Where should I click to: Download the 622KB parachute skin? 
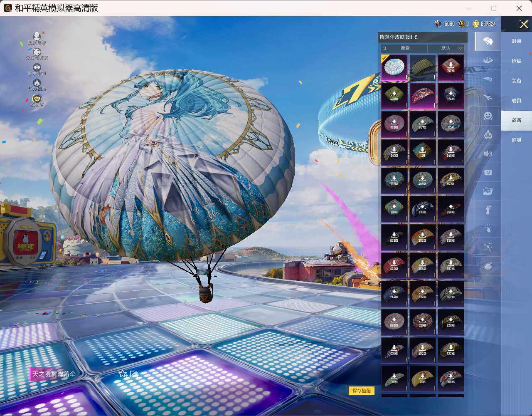coord(451,350)
